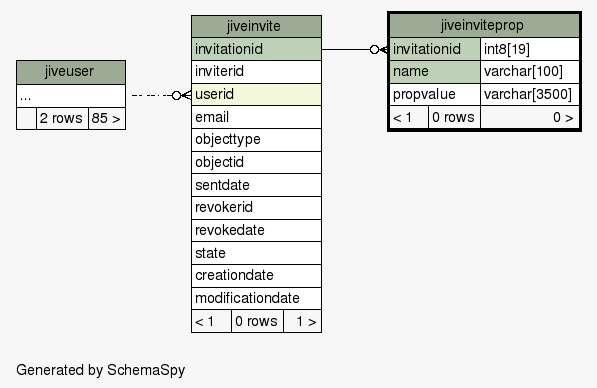Select the invitationid column in jiveinvite
Screen dimensions: 597x388
click(256, 49)
